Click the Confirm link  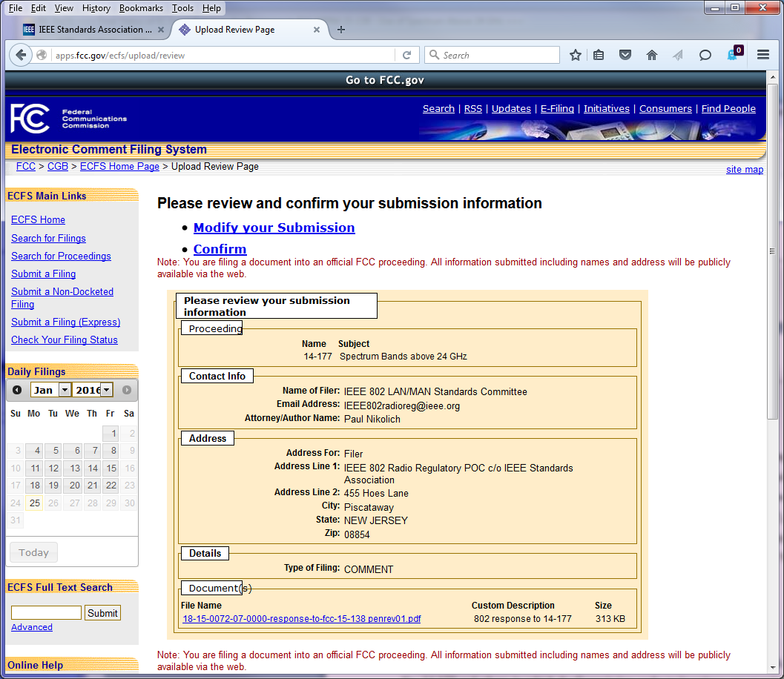point(220,249)
